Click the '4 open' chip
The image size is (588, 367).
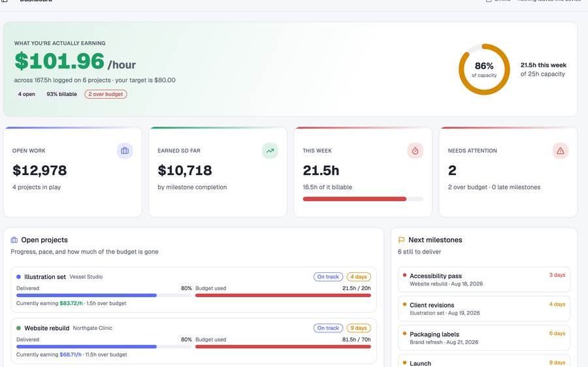click(x=27, y=94)
